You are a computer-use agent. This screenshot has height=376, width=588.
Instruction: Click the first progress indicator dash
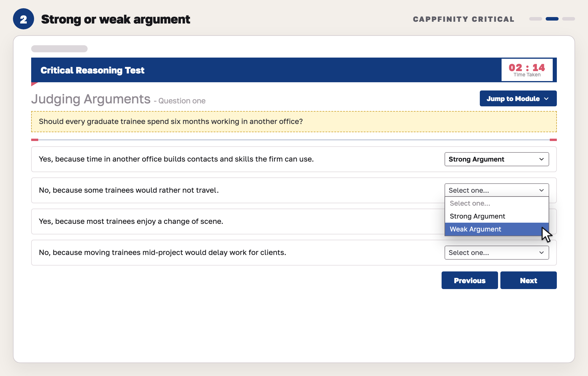(x=535, y=19)
